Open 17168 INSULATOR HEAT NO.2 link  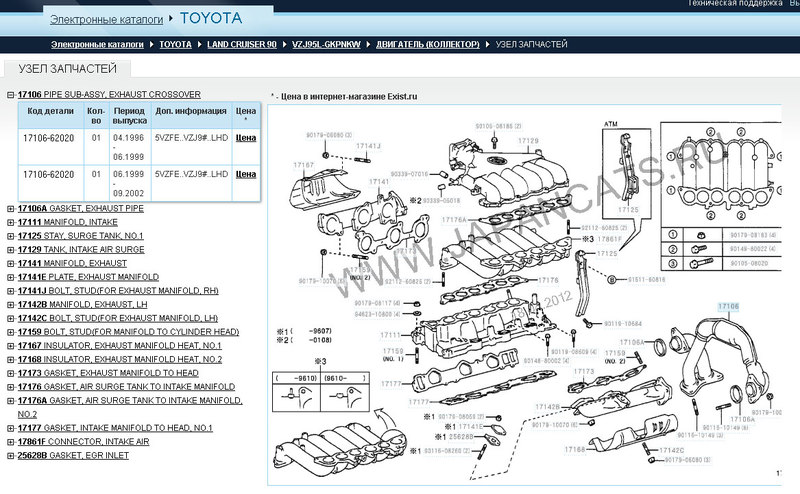click(x=120, y=359)
